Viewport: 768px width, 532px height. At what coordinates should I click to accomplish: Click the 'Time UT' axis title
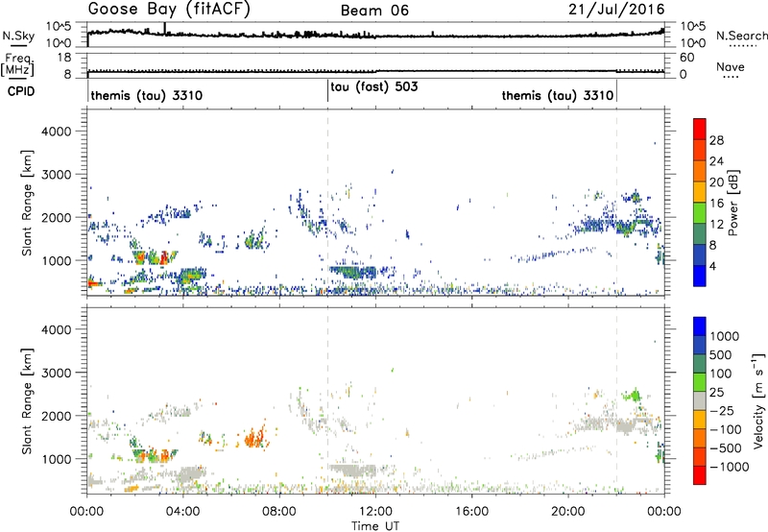[x=375, y=526]
